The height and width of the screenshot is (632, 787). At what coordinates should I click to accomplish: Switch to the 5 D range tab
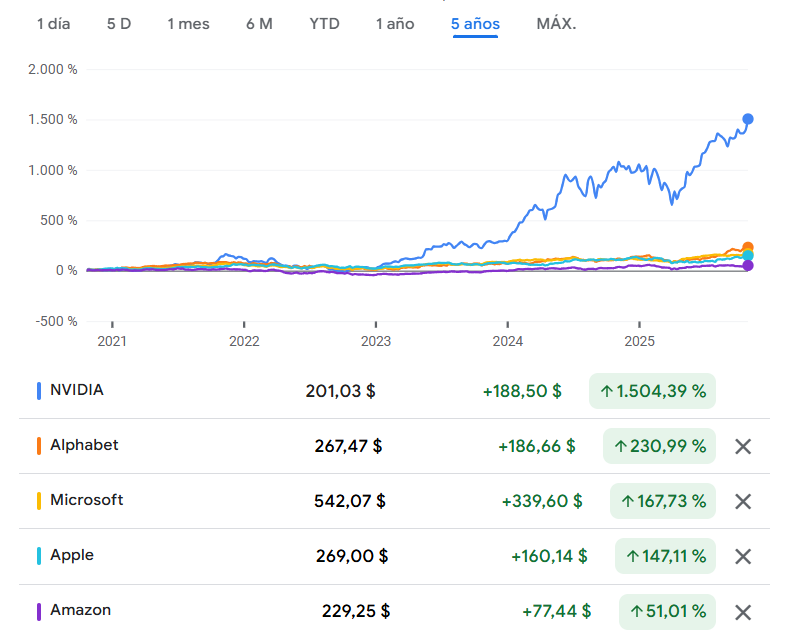click(x=119, y=24)
